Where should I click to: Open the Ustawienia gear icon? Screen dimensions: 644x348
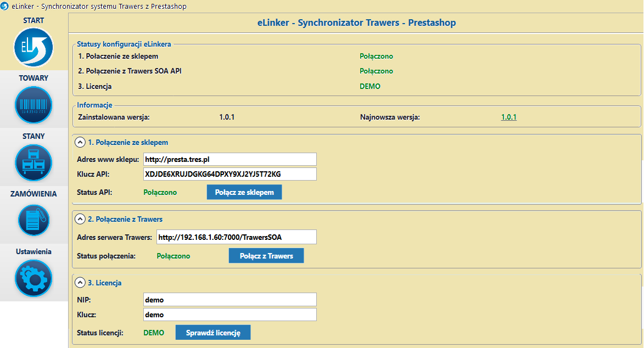tap(33, 278)
